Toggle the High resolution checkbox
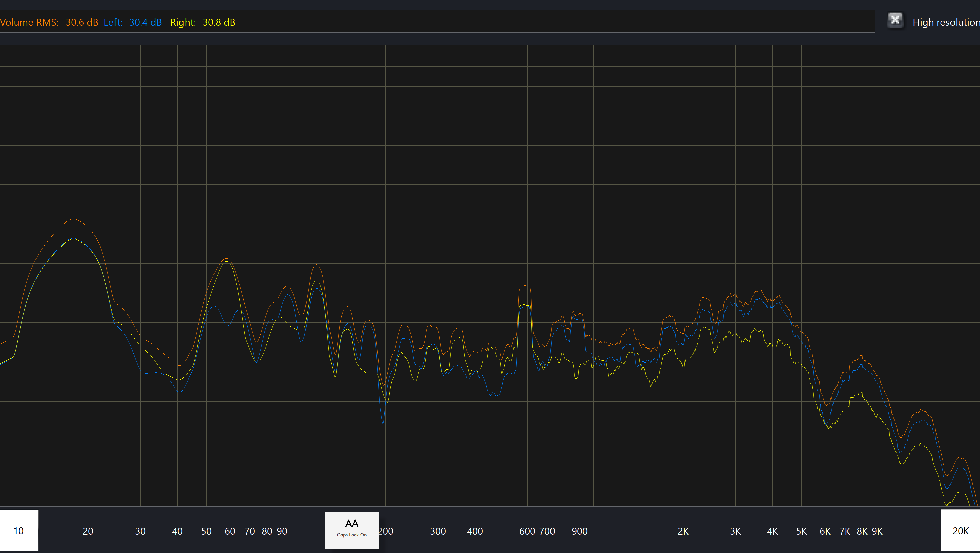 [x=895, y=20]
